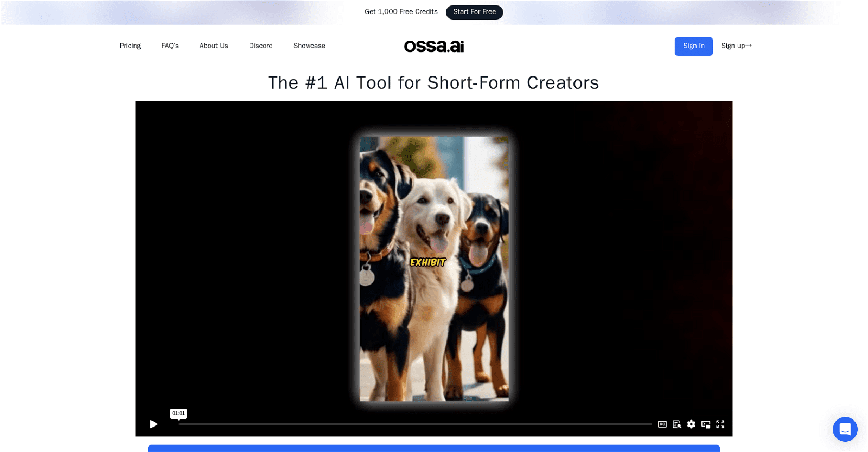Click the dog video thumbnail
Image resolution: width=868 pixels, height=452 pixels.
click(x=434, y=269)
